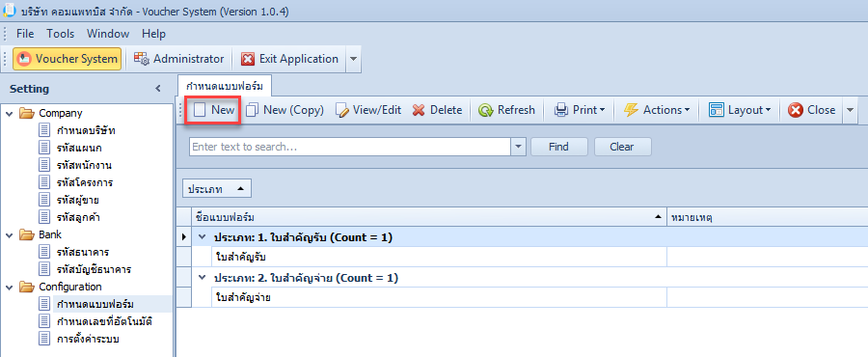Viewport: 868px width, 357px height.
Task: Collapse the Bank tree node
Action: tap(10, 235)
